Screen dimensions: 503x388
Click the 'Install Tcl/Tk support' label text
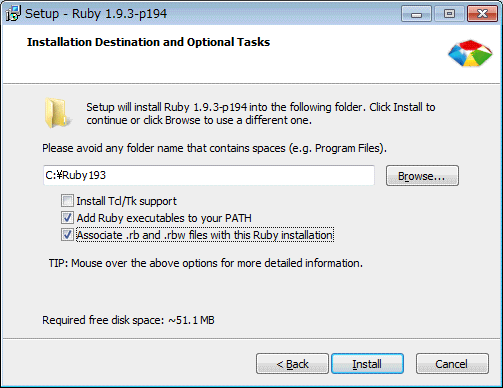[126, 201]
